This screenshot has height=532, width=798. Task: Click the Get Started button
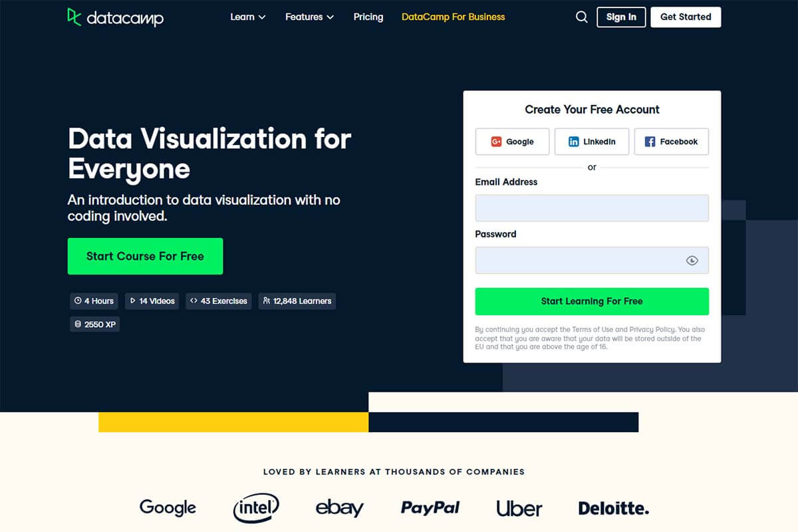686,17
